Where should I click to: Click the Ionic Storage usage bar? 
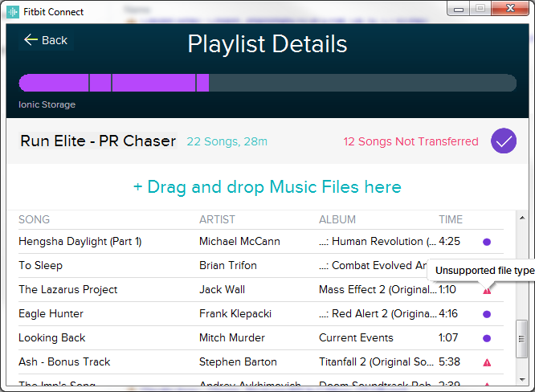[x=267, y=83]
